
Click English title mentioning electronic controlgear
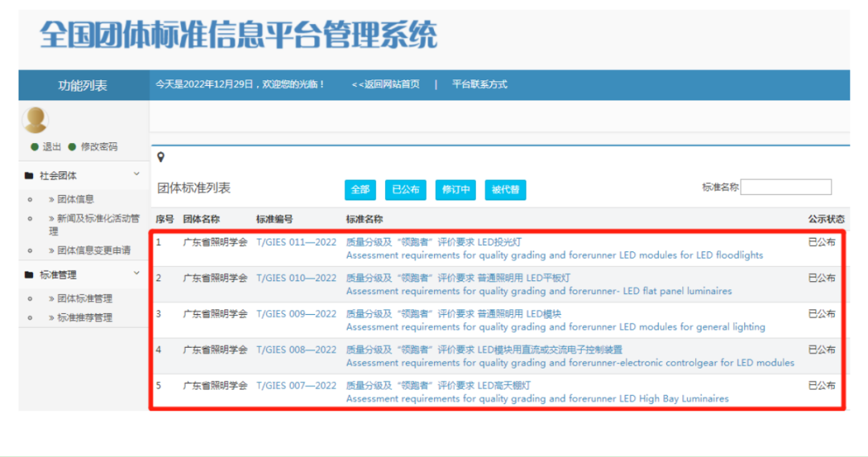coord(570,362)
